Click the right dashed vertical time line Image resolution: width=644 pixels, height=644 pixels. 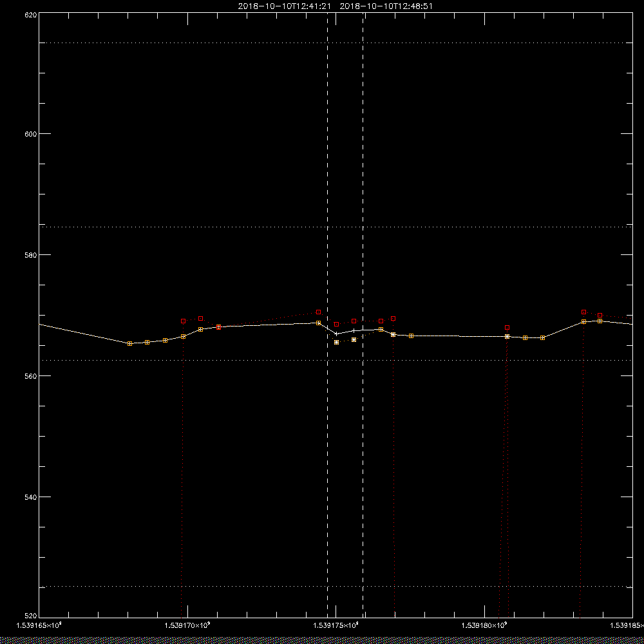click(363, 314)
